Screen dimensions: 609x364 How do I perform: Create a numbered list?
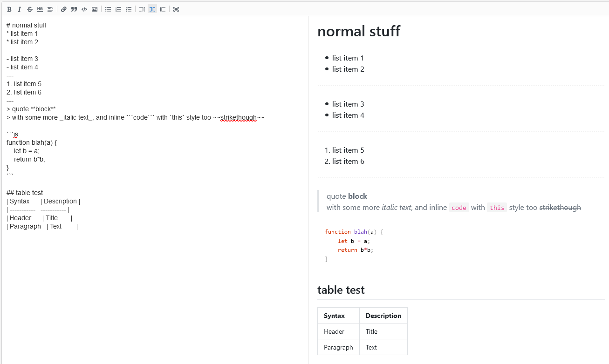click(x=118, y=9)
